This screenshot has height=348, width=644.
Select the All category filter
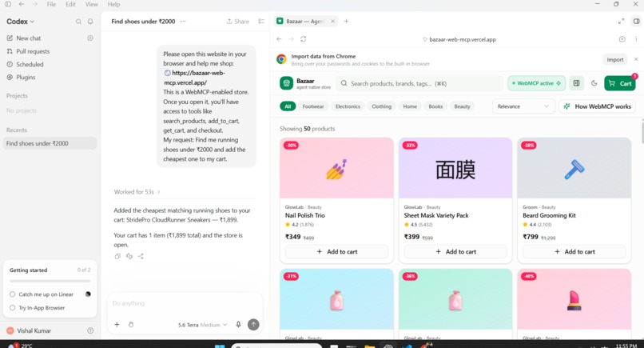[x=288, y=106]
